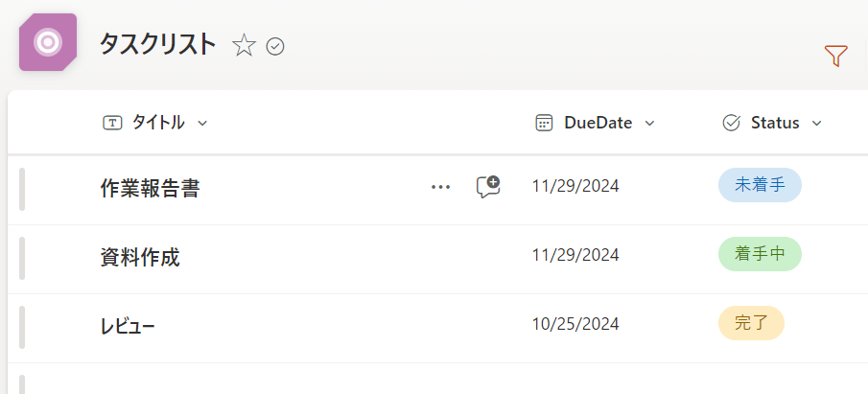The image size is (868, 394).
Task: Open the 資料作成 item title
Action: coord(140,257)
